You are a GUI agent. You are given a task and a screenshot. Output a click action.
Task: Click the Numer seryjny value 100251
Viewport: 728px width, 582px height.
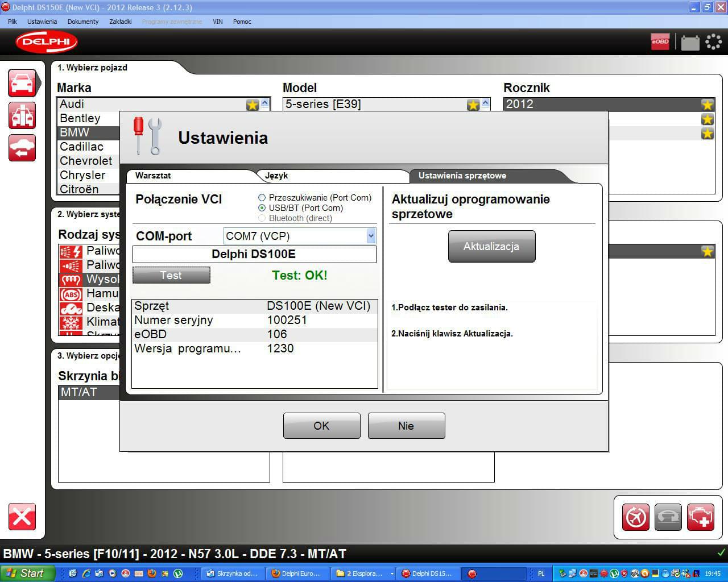(x=287, y=320)
